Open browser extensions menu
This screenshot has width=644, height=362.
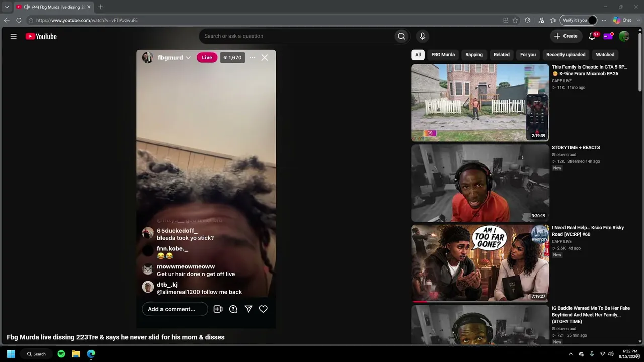click(527, 20)
